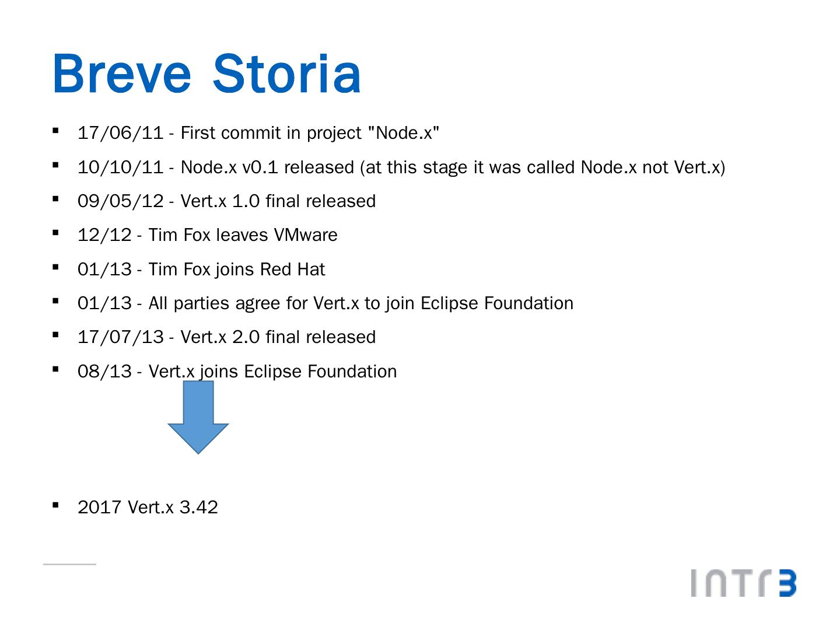Click the bullet marker beside 2017 Vert.x 3.42
Screen dimensions: 840x630
pos(56,505)
